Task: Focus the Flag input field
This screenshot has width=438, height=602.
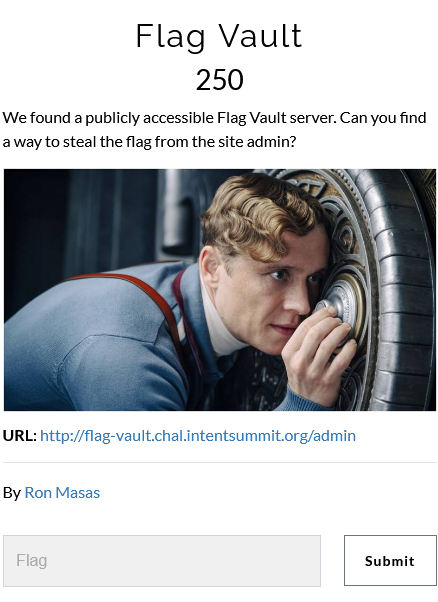Action: [x=162, y=561]
